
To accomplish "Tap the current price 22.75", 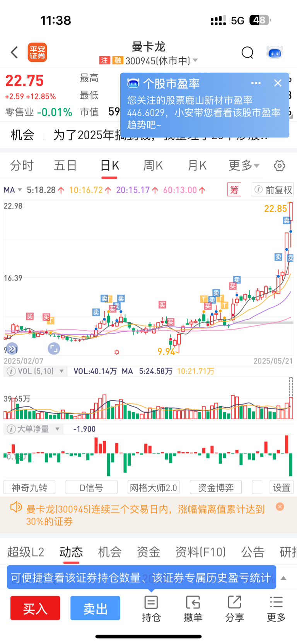I will tap(24, 81).
